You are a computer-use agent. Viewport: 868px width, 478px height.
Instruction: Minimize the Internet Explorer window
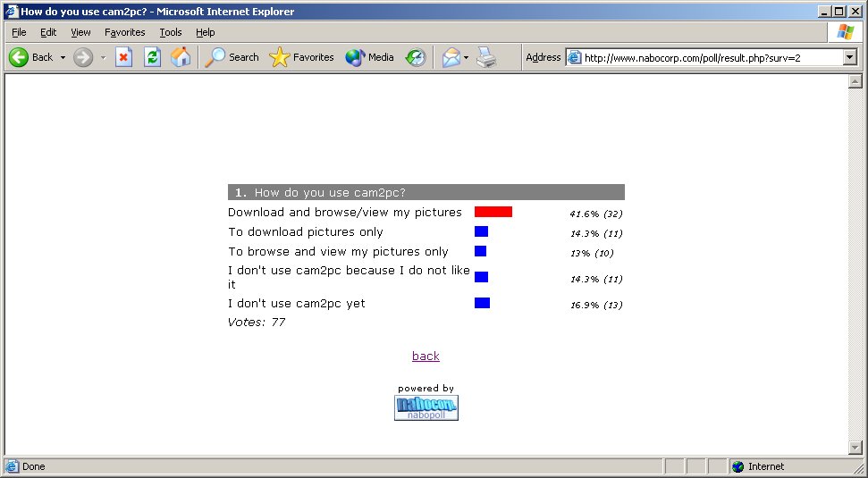pos(825,11)
